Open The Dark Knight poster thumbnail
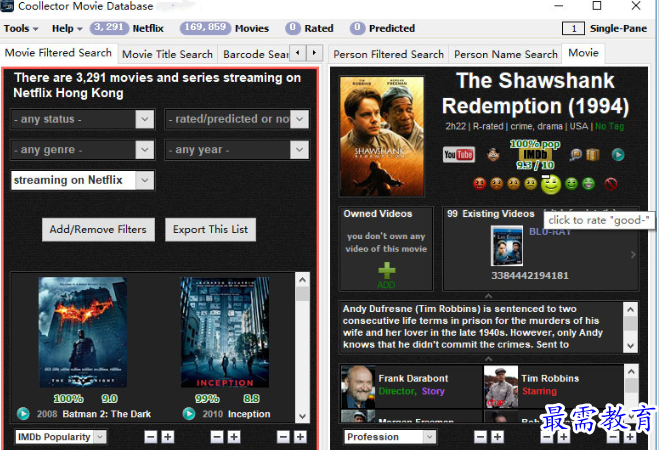 coord(83,332)
